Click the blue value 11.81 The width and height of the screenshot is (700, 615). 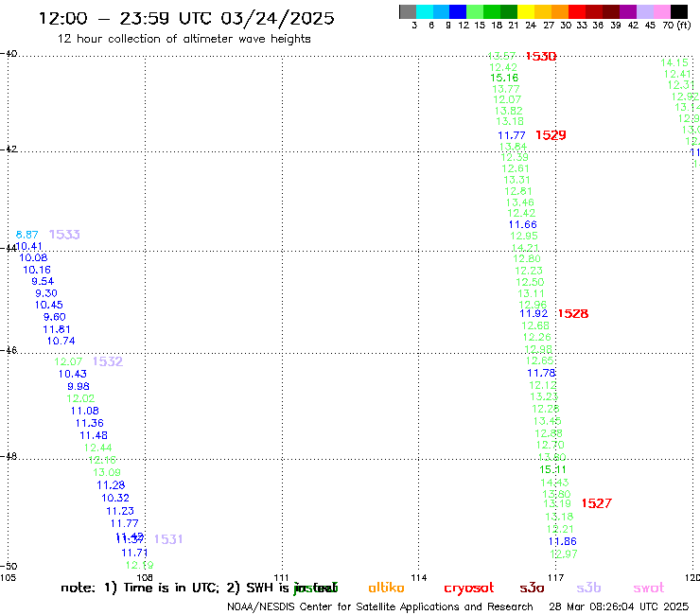[56, 329]
